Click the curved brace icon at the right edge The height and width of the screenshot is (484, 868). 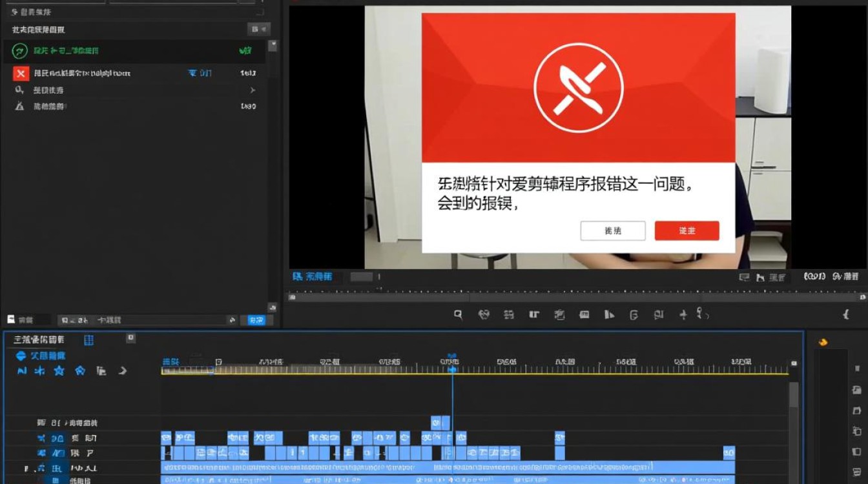pos(846,316)
